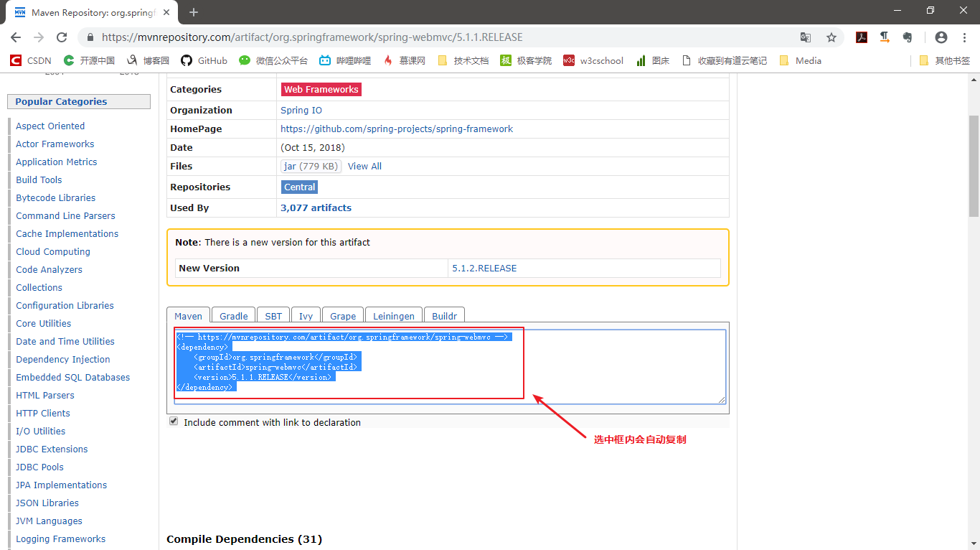Click the paragraph mark extension icon
The image size is (980, 550).
point(885,37)
